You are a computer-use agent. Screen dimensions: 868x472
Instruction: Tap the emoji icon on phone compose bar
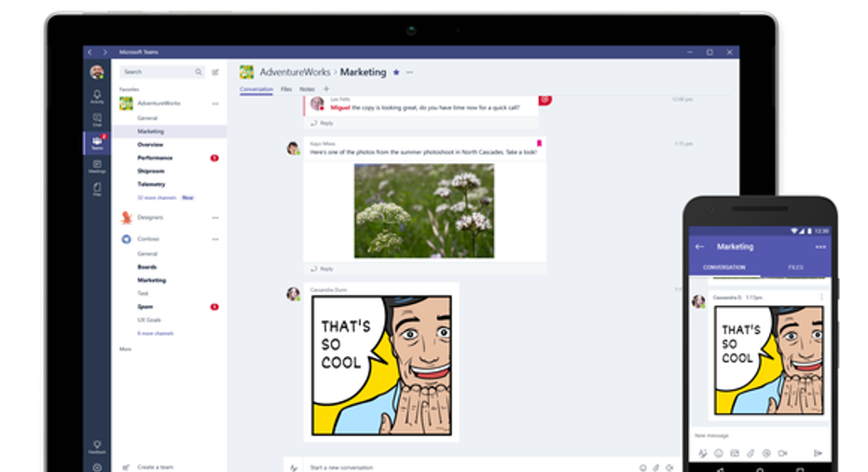point(719,453)
